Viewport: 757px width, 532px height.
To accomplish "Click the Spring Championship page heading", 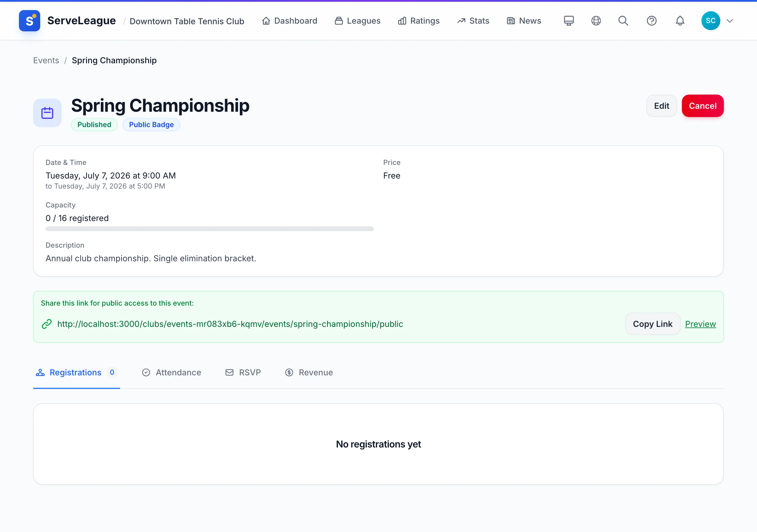I will pos(160,106).
